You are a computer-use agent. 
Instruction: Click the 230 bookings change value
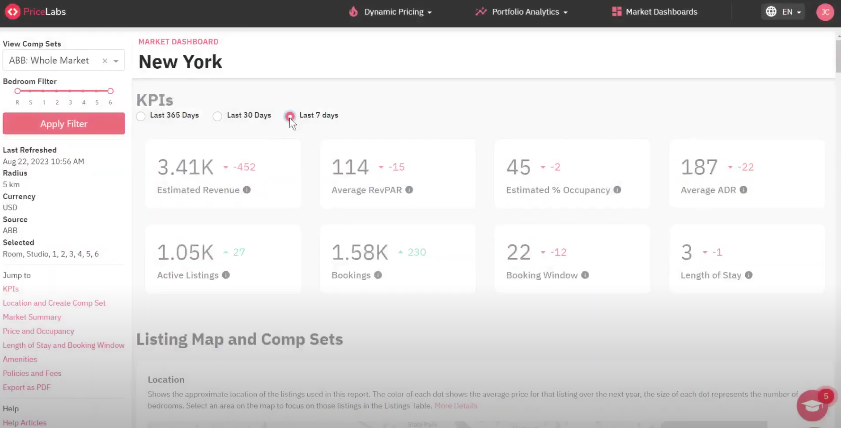pos(417,252)
